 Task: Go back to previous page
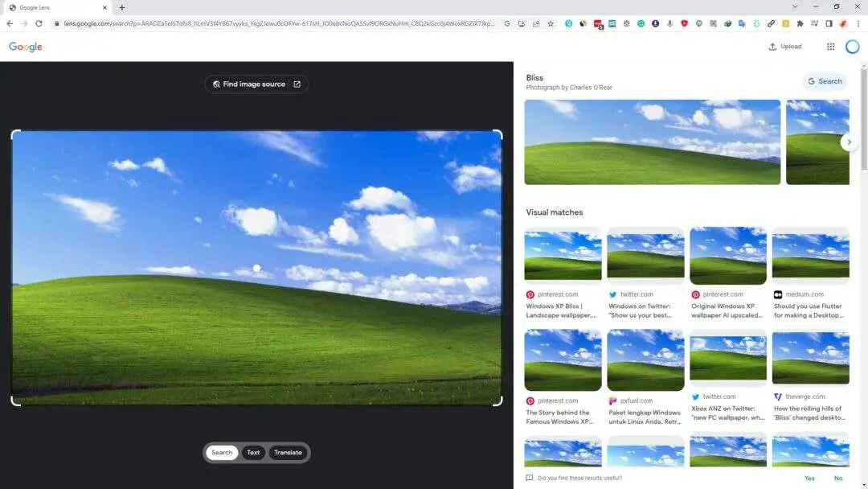coord(10,24)
